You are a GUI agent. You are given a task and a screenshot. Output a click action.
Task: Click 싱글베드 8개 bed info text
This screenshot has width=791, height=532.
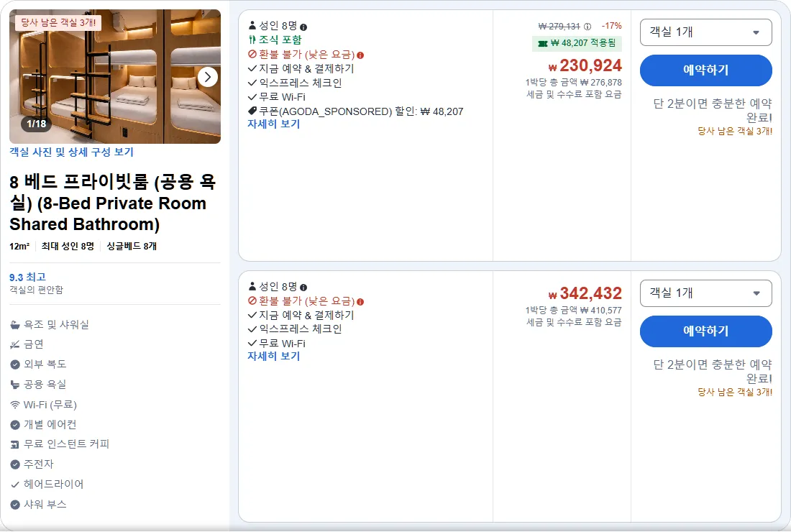click(132, 246)
